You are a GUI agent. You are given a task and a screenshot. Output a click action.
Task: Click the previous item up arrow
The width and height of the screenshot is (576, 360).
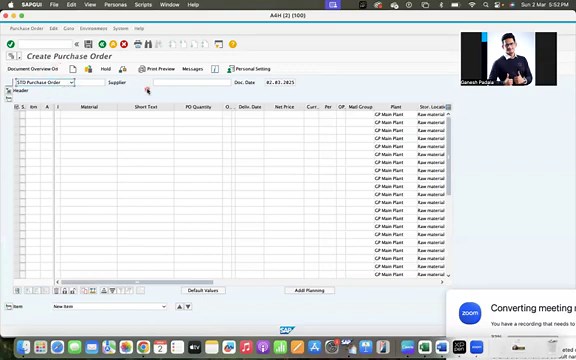[x=180, y=306]
